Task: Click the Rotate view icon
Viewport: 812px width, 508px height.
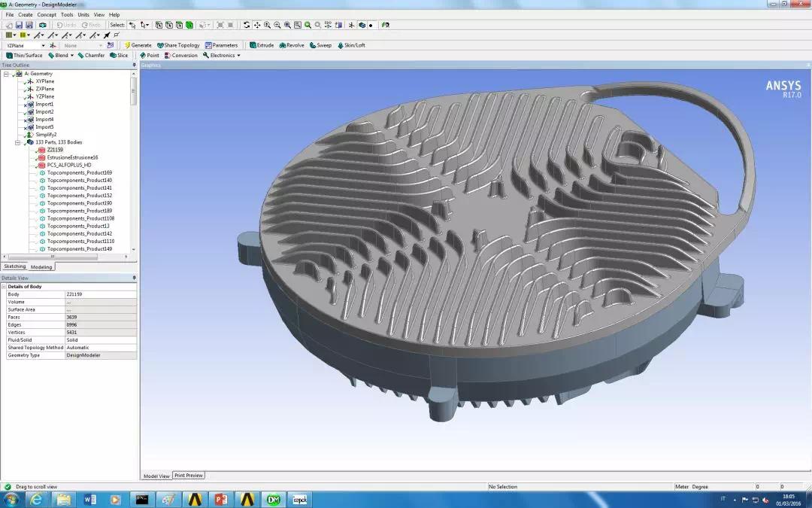Action: pyautogui.click(x=247, y=25)
